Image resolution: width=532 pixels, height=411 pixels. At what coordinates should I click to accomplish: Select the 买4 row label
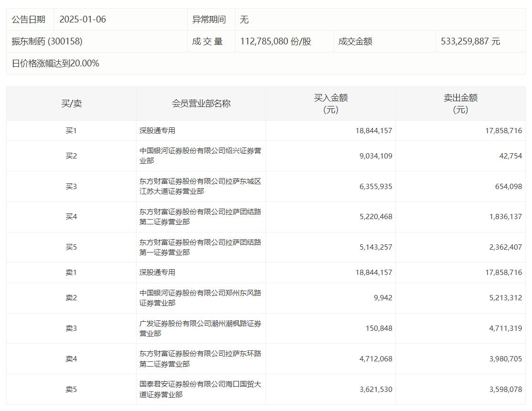pyautogui.click(x=71, y=216)
